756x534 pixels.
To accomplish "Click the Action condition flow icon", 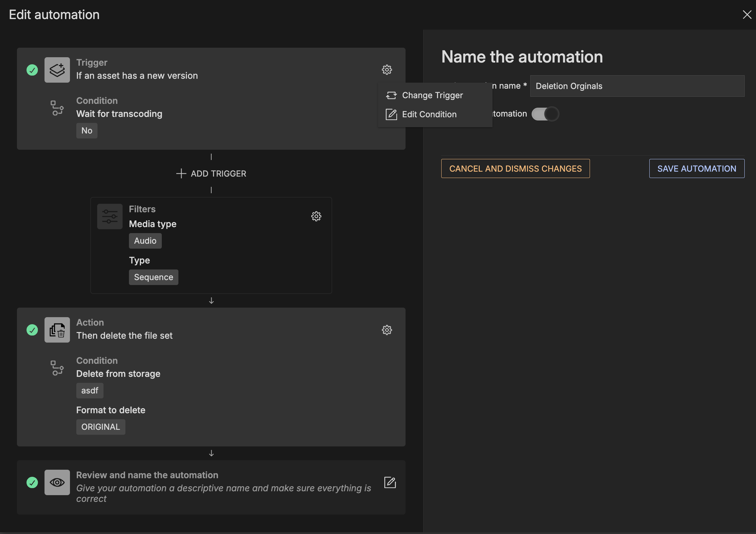I will 57,368.
